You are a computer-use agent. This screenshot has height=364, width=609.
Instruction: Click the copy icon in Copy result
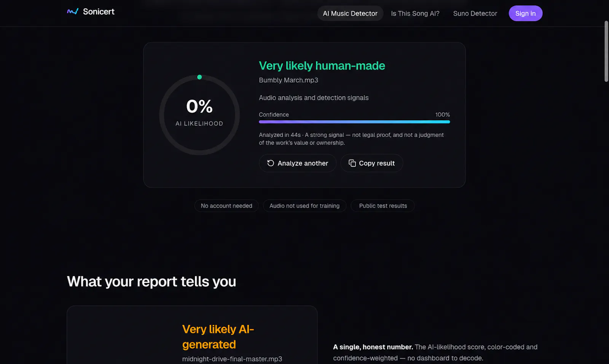[352, 163]
